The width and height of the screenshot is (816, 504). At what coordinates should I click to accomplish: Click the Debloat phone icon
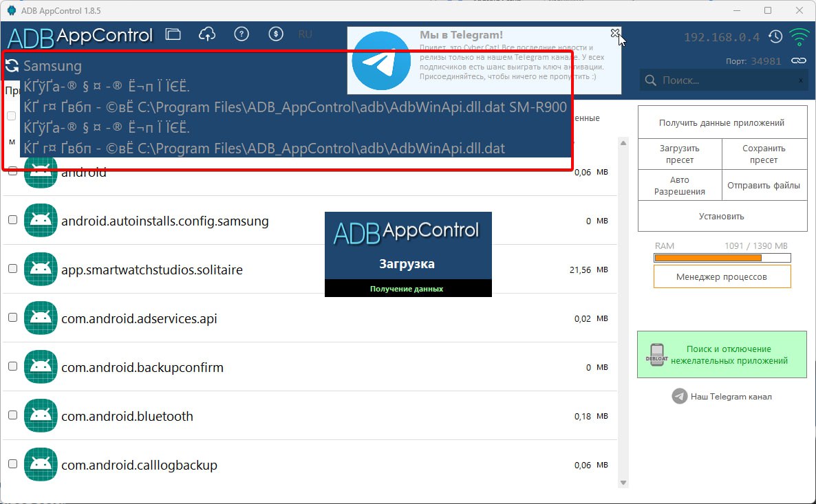[657, 355]
